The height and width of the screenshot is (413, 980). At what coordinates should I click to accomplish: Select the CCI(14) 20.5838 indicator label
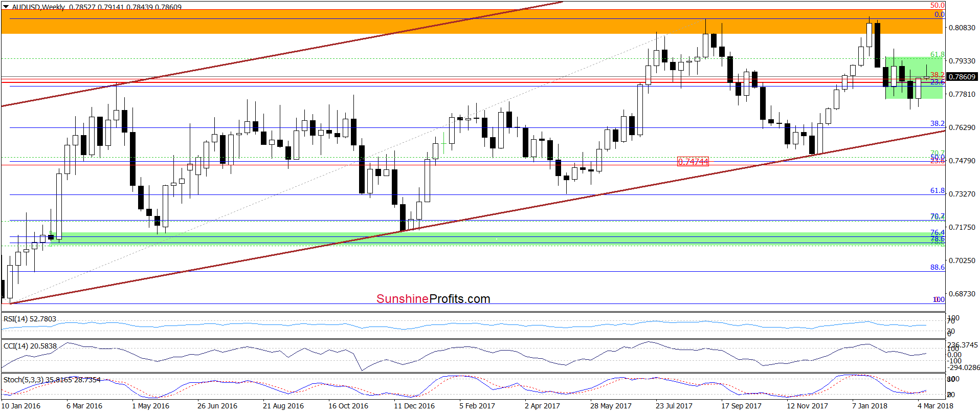pos(30,346)
